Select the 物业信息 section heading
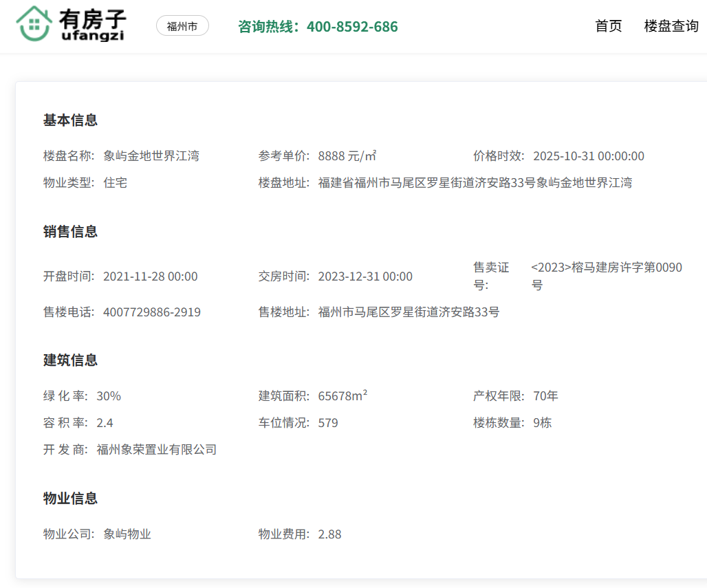The width and height of the screenshot is (707, 588). pyautogui.click(x=70, y=499)
